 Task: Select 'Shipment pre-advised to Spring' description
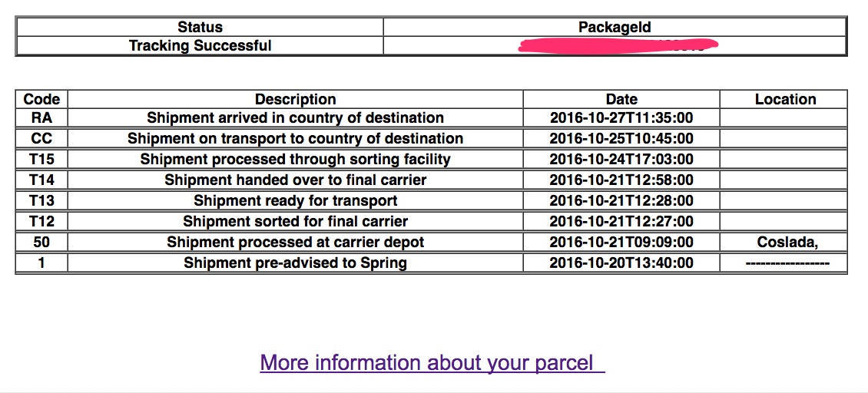[295, 263]
